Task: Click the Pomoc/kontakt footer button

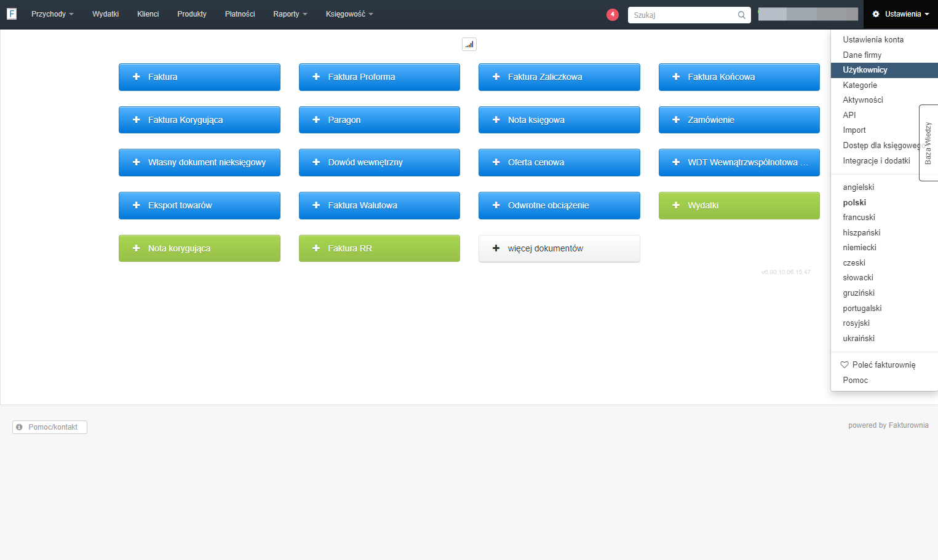Action: (x=50, y=427)
